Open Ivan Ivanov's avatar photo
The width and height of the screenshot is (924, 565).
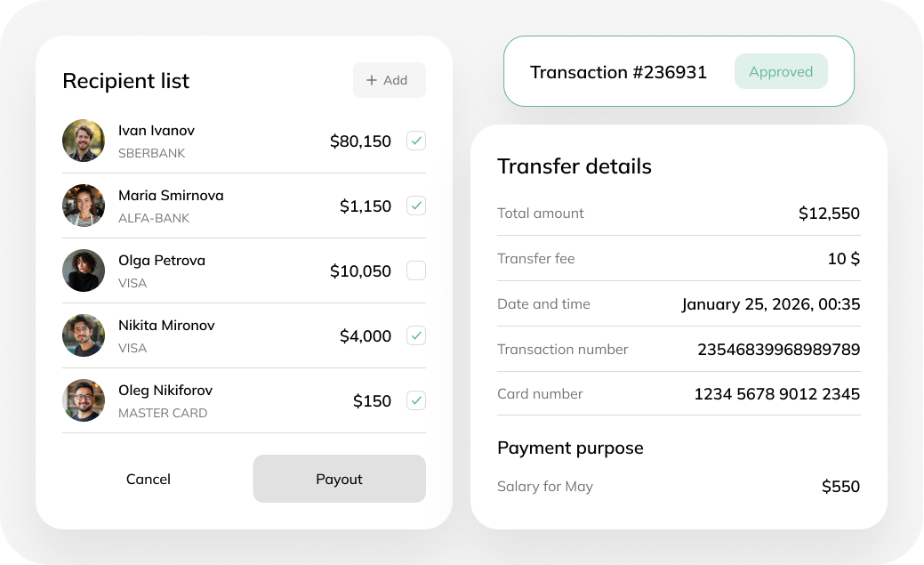tap(84, 141)
